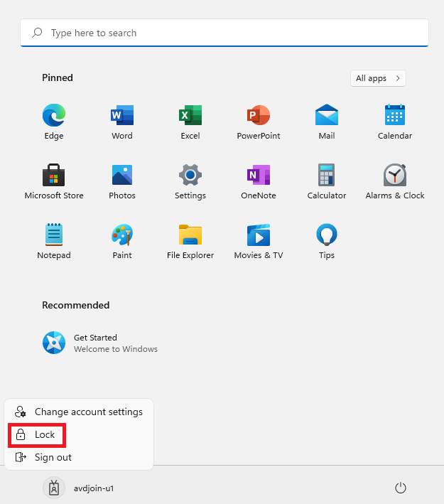Open the Paint app
Image resolution: width=444 pixels, height=504 pixels.
coord(122,241)
